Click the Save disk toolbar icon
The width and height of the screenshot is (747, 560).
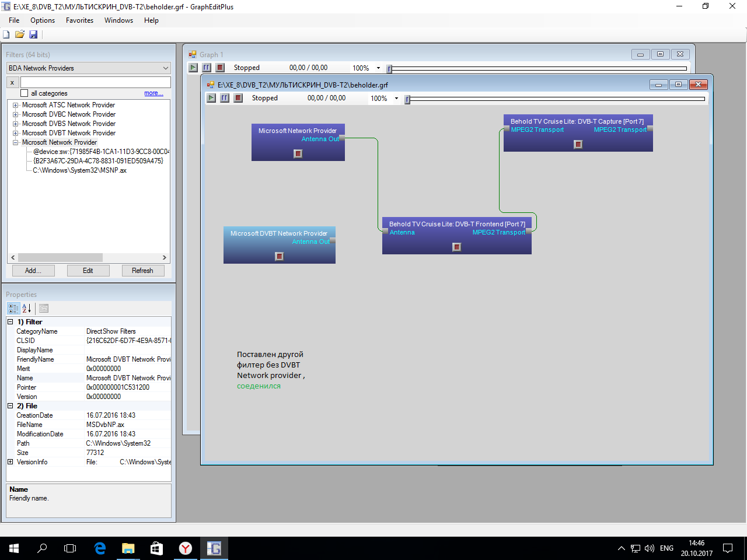pos(33,34)
